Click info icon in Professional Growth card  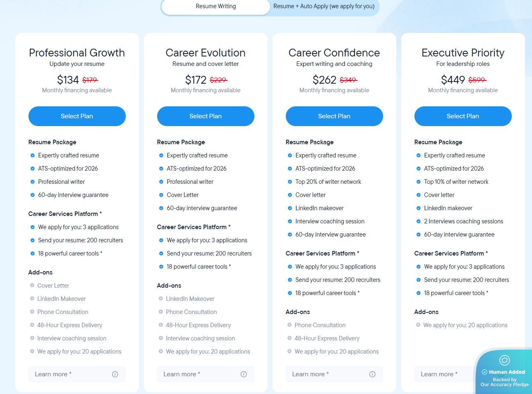pos(115,374)
